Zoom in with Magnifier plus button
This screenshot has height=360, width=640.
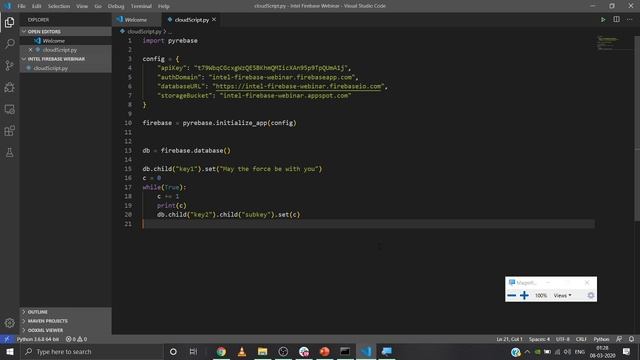(524, 295)
